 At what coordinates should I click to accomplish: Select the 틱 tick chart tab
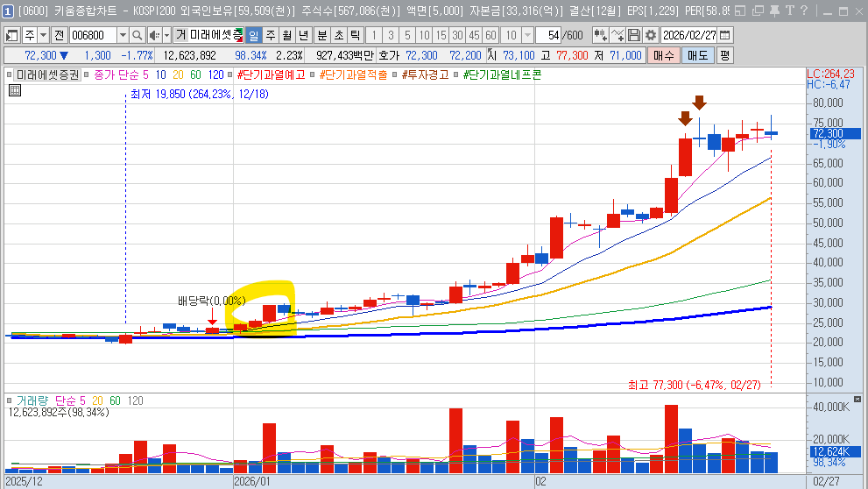pyautogui.click(x=355, y=35)
